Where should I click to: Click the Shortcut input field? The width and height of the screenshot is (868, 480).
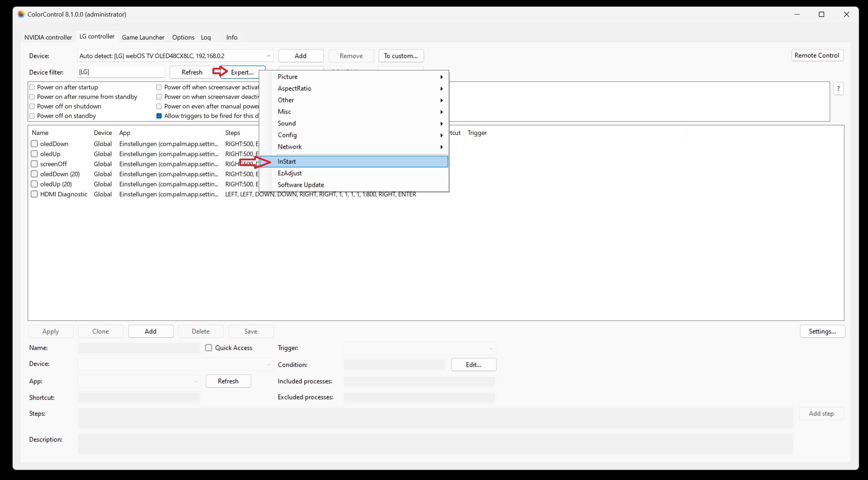click(x=139, y=397)
